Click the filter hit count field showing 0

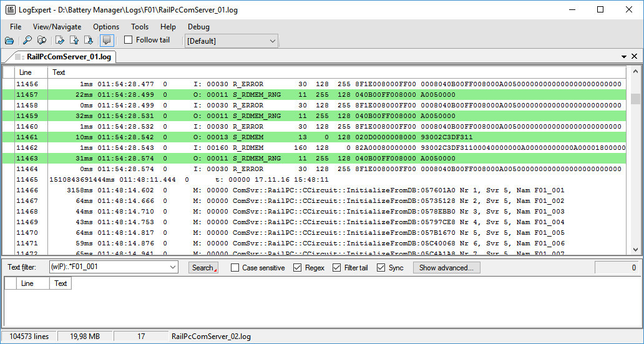(x=618, y=268)
